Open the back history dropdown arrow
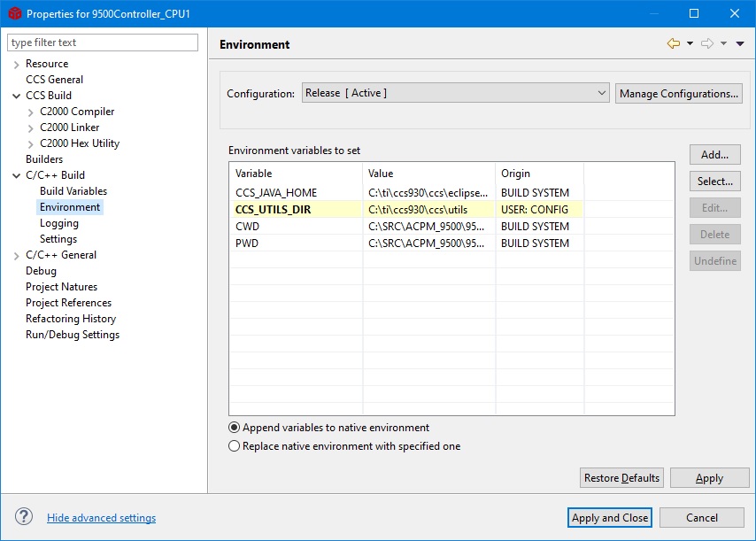Viewport: 756px width, 541px height. (x=690, y=43)
